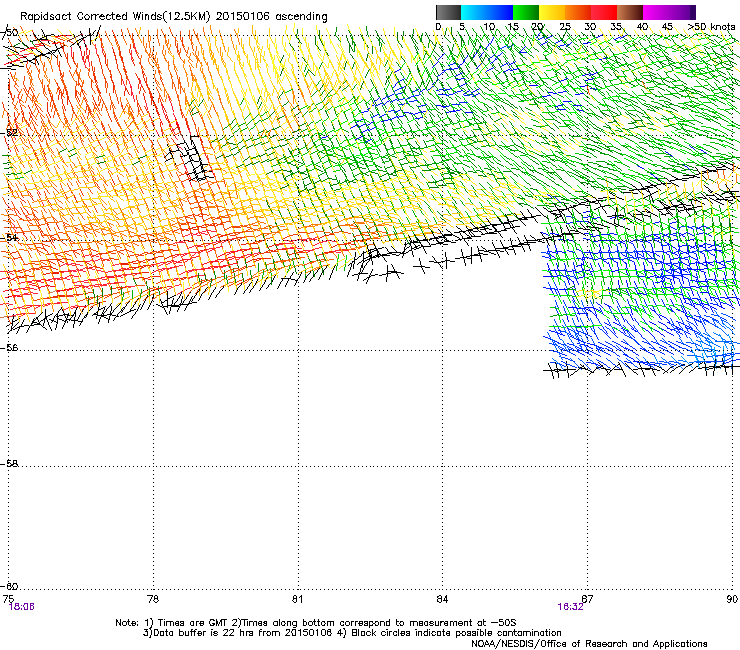Click the red 30-35 knots legend swatch
The width and height of the screenshot is (740, 650).
(x=604, y=12)
